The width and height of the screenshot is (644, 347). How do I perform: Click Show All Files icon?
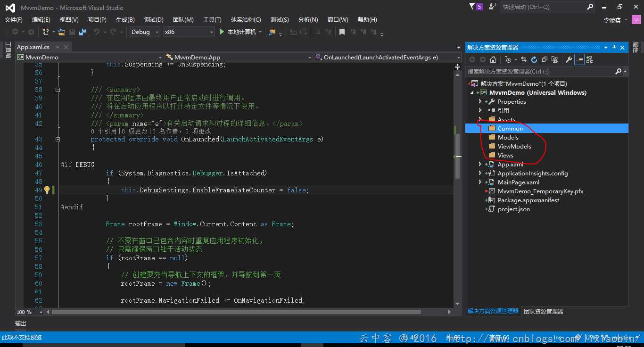click(x=555, y=59)
